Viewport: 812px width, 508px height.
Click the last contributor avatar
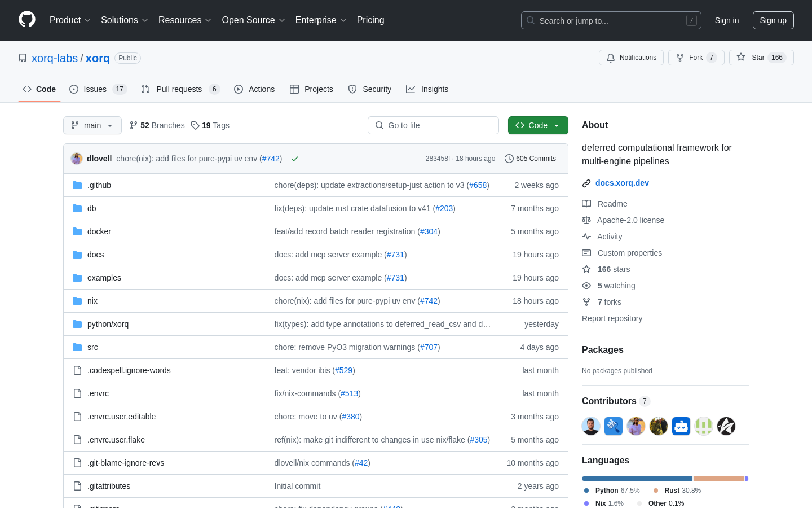click(726, 426)
